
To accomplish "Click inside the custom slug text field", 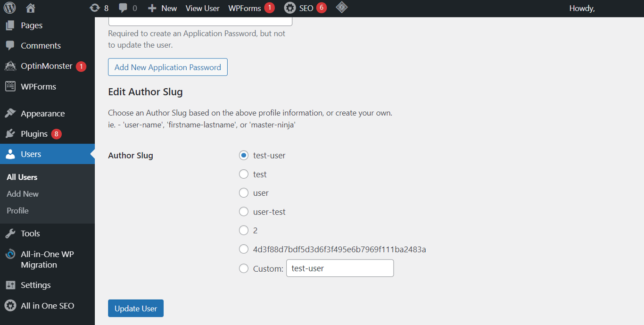I will coord(339,268).
